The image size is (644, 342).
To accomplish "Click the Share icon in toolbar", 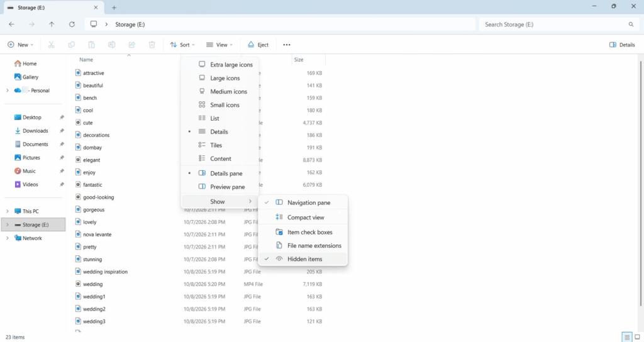I will (132, 45).
